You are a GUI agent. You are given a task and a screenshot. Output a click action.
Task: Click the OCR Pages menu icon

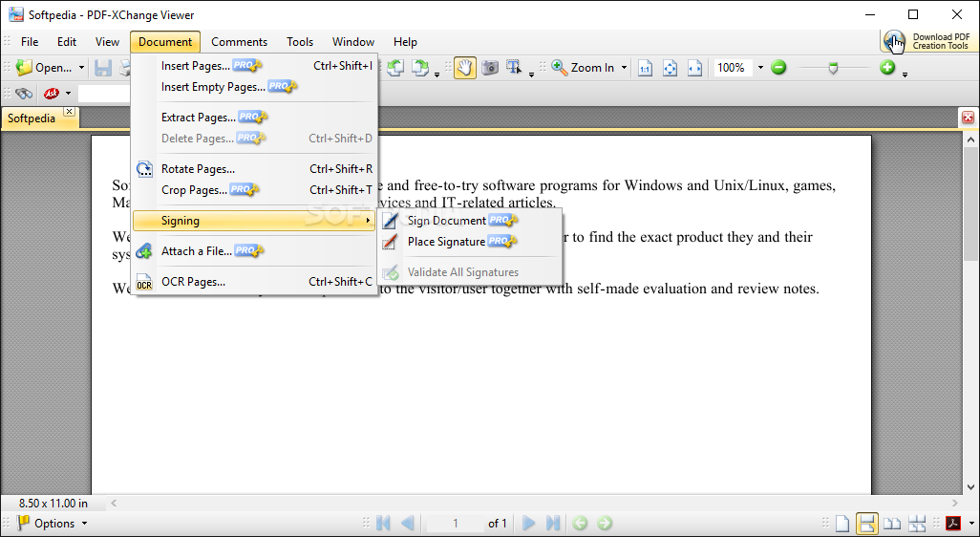coord(144,283)
